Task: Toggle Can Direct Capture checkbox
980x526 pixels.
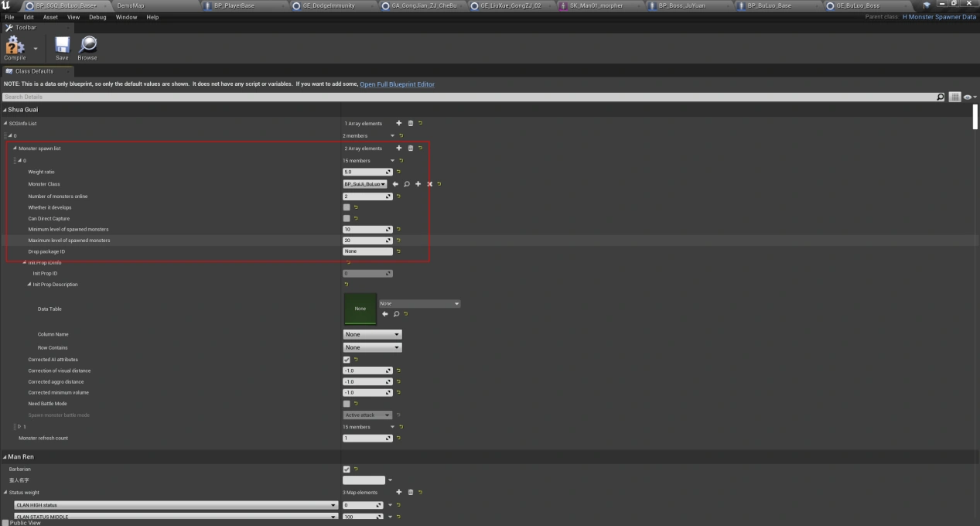Action: tap(347, 218)
